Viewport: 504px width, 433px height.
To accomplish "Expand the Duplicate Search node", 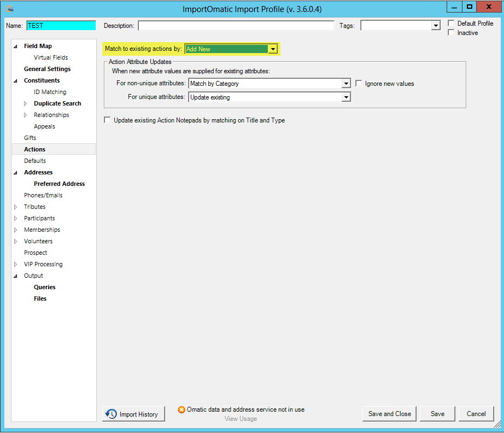I will 25,103.
